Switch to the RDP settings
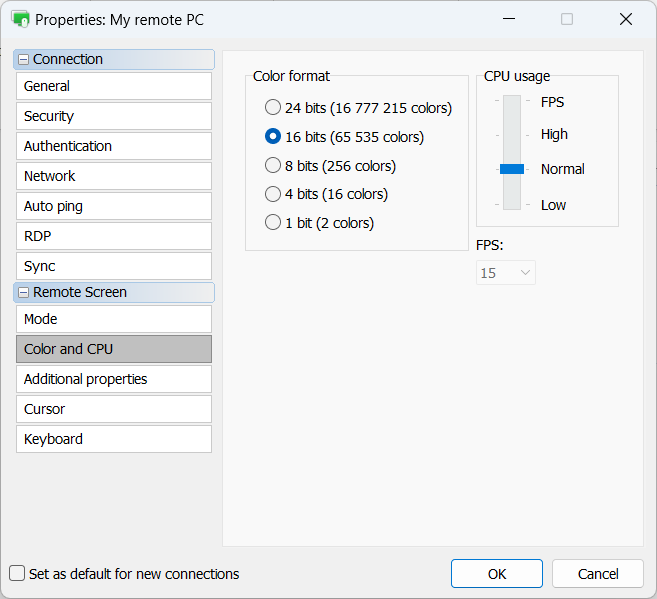 (113, 236)
